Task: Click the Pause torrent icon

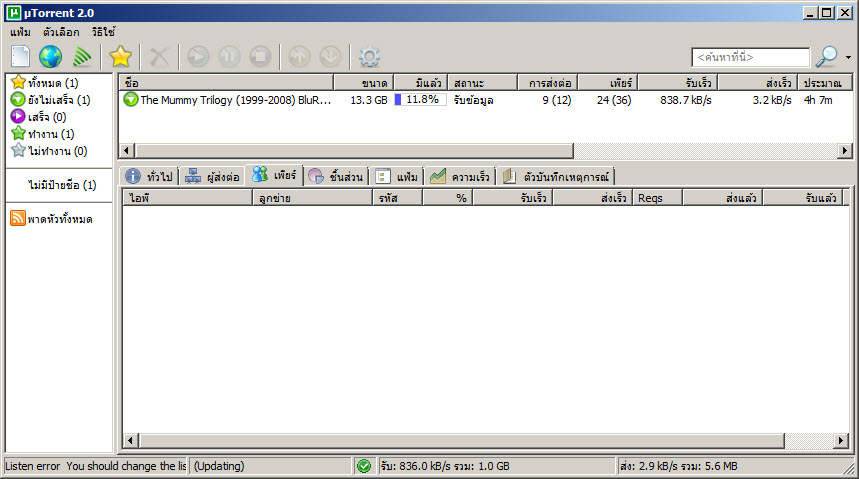Action: (x=229, y=56)
